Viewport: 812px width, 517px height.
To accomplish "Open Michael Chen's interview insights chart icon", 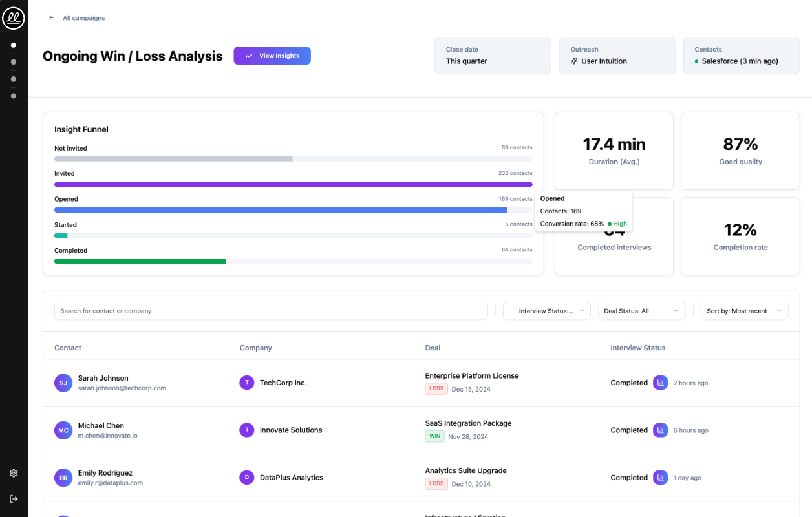I will (660, 430).
